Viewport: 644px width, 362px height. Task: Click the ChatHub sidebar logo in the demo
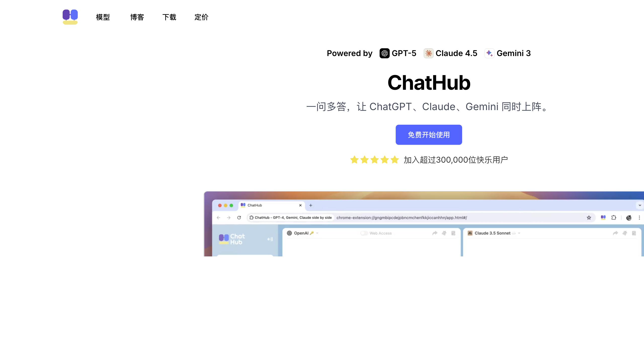tap(232, 239)
